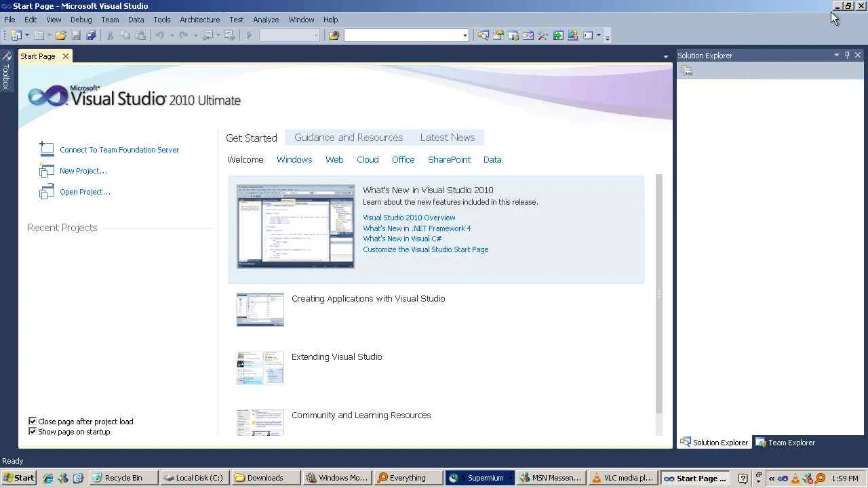Screen dimensions: 868x488
Task: Click the Find in Files toolbar icon
Action: coord(334,35)
